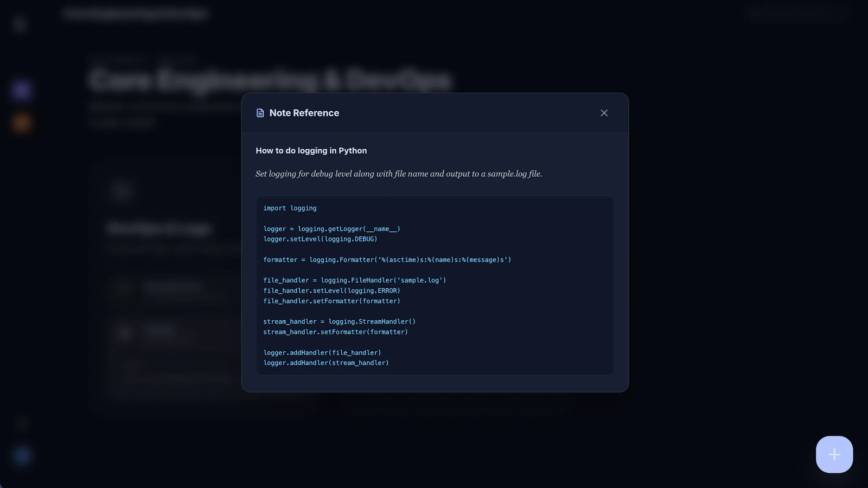Click the floating plus add button
This screenshot has height=488, width=868.
(x=834, y=454)
